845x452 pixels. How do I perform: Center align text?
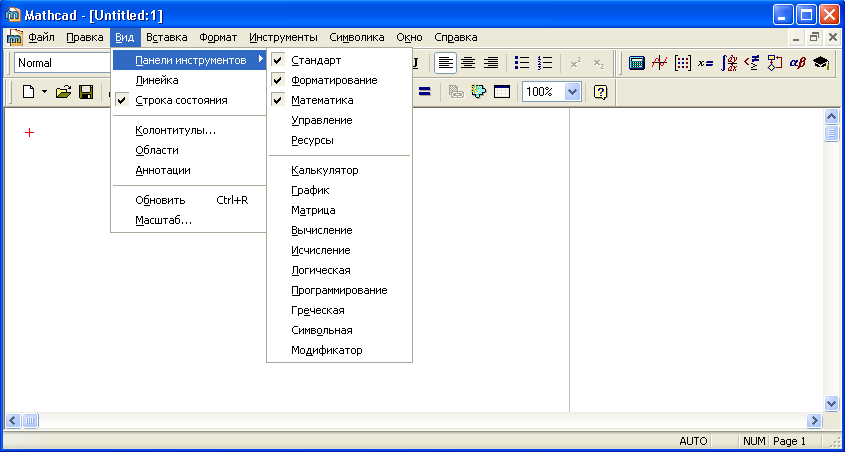pos(468,63)
